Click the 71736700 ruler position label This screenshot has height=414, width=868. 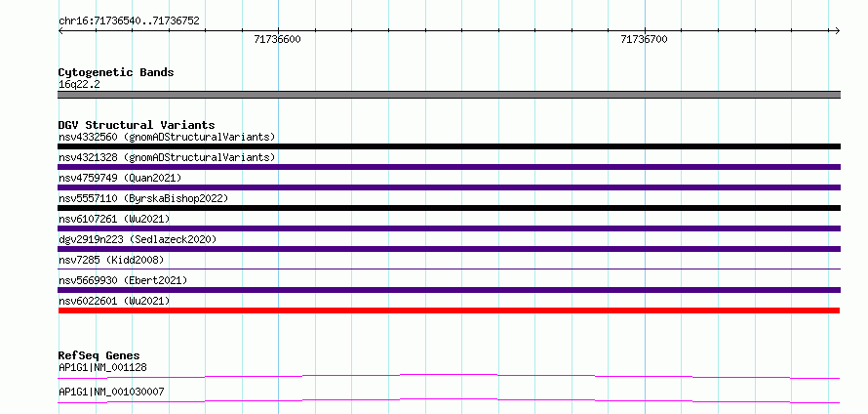[x=645, y=39]
